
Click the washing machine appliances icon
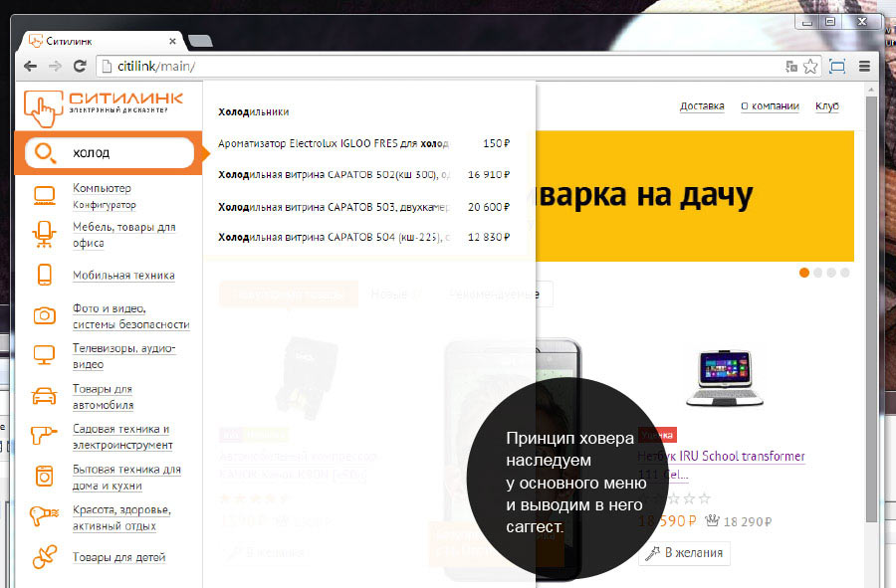[x=44, y=477]
